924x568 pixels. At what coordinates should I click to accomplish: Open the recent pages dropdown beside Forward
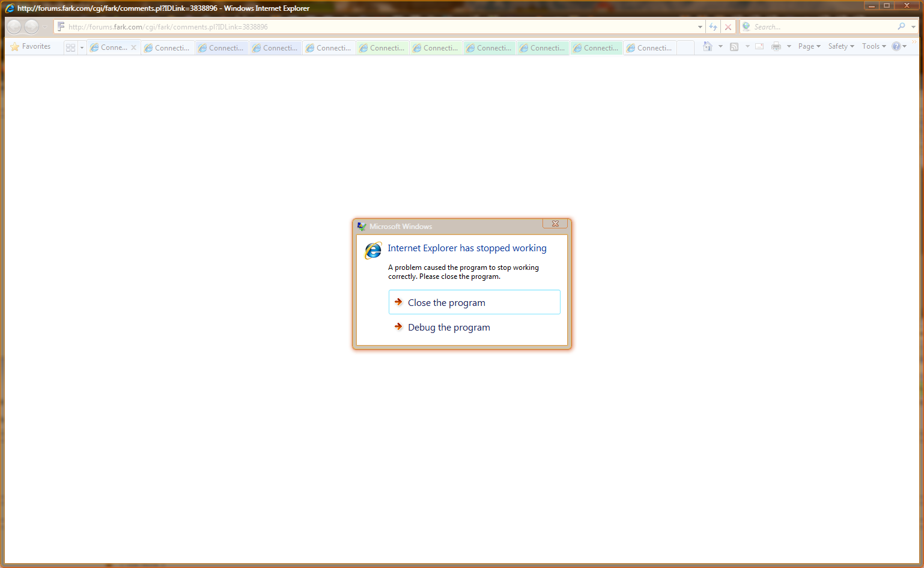click(44, 27)
